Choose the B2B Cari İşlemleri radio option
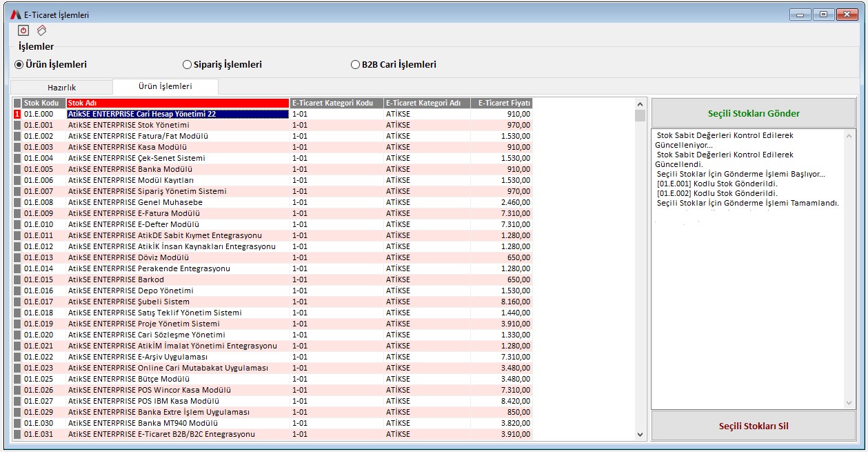This screenshot has height=452, width=868. click(394, 65)
